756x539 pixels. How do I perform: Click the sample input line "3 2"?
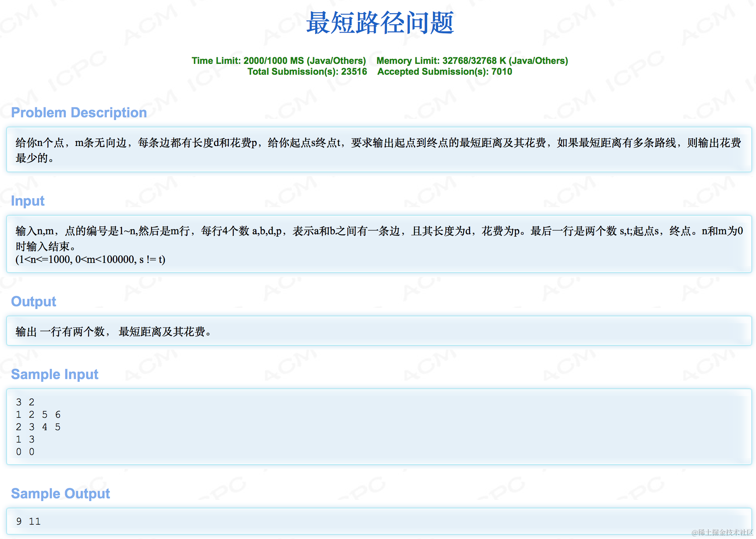[x=25, y=402]
